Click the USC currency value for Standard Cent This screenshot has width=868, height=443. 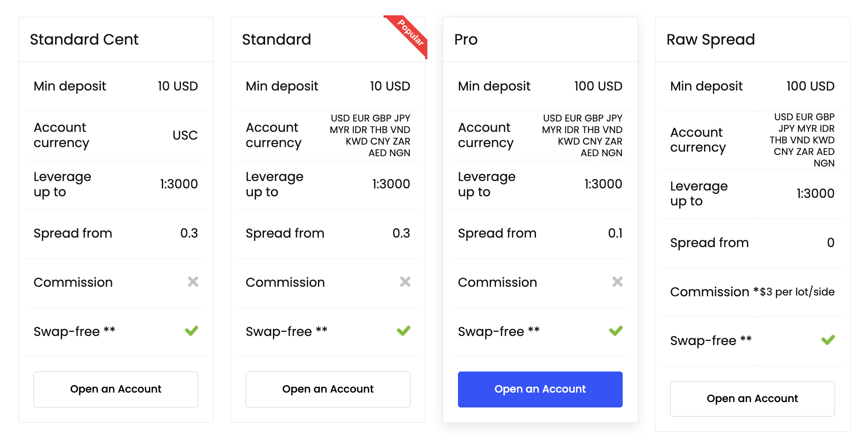185,135
